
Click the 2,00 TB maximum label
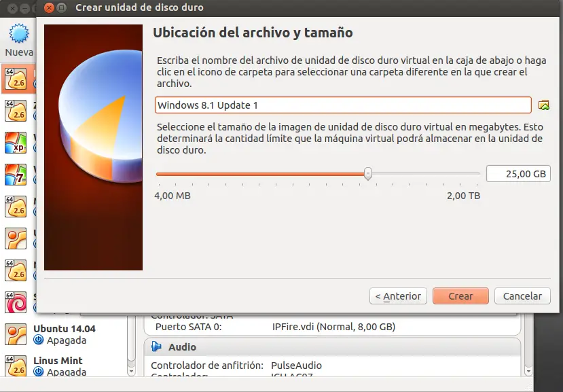coord(464,196)
